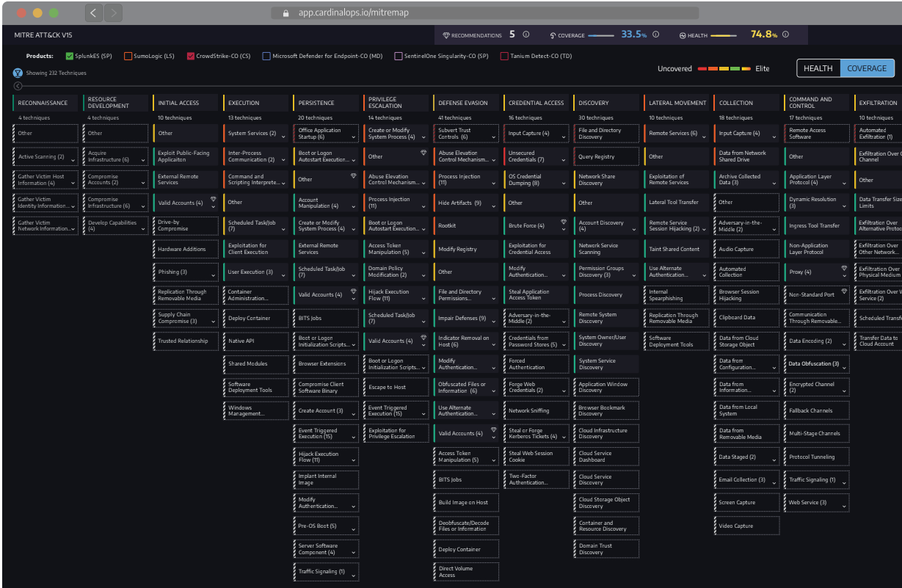Go back with the browser back arrow
This screenshot has width=902, height=588.
click(93, 12)
